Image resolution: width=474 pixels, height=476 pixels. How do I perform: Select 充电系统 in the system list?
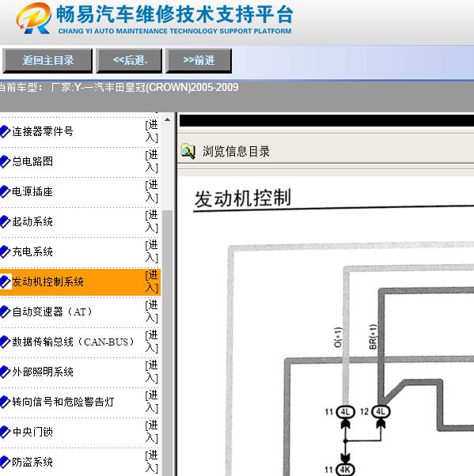(32, 251)
